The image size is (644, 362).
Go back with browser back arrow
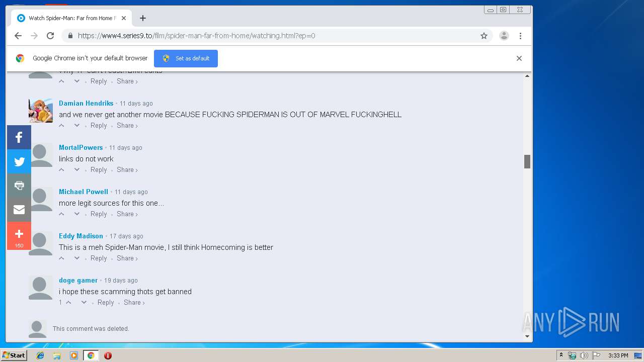click(x=18, y=36)
